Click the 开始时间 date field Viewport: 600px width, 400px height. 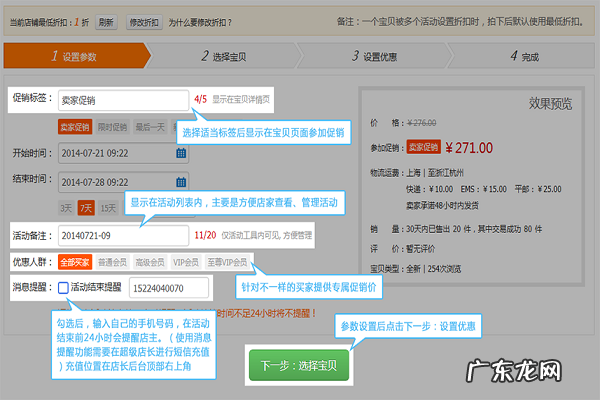(x=124, y=153)
